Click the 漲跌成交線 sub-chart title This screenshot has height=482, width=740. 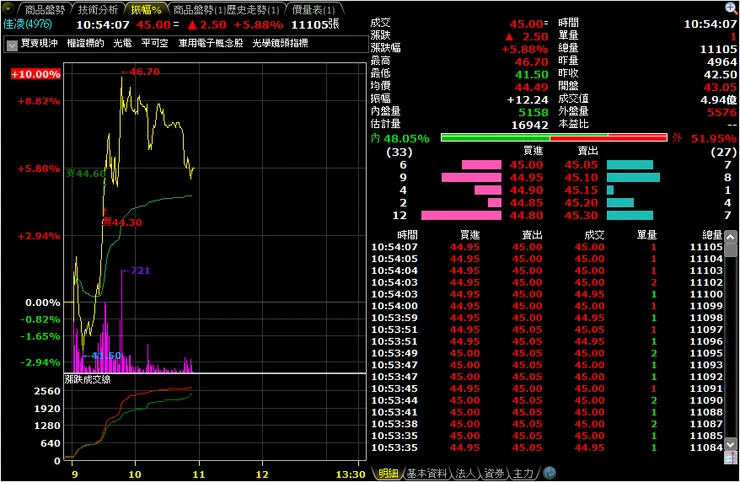coord(88,380)
